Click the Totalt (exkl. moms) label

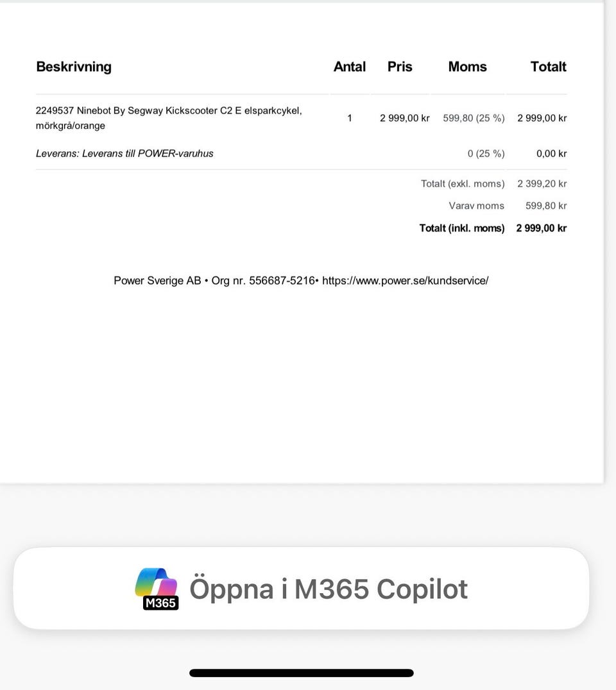[463, 183]
